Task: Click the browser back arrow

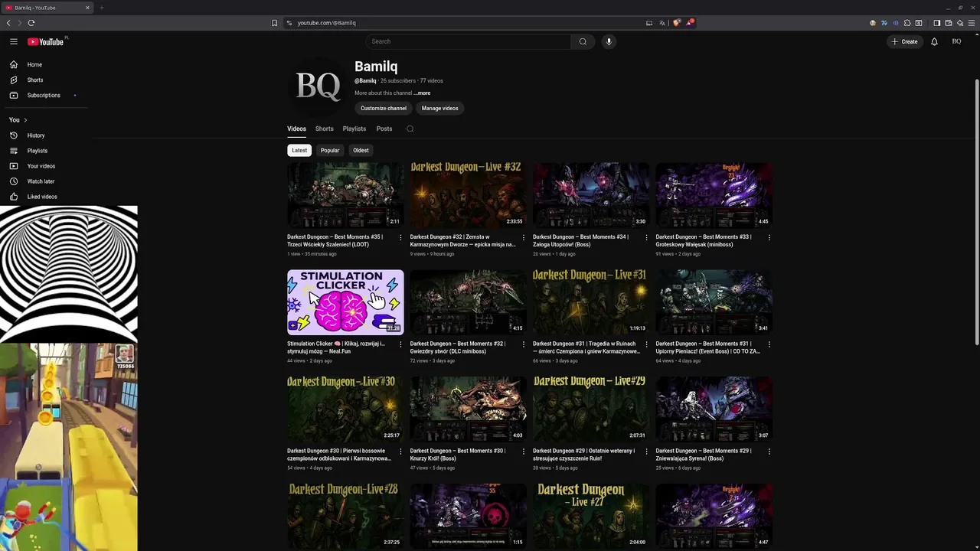Action: (8, 23)
